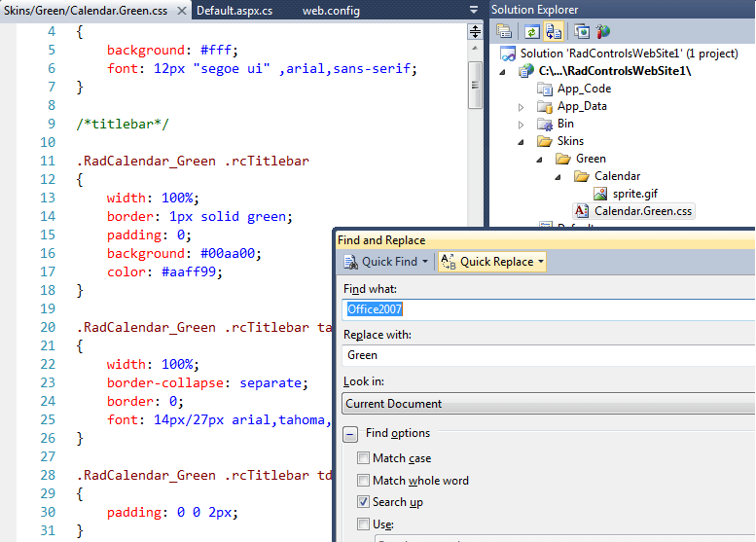Uncheck the Search up option
The height and width of the screenshot is (542, 756).
(x=363, y=503)
